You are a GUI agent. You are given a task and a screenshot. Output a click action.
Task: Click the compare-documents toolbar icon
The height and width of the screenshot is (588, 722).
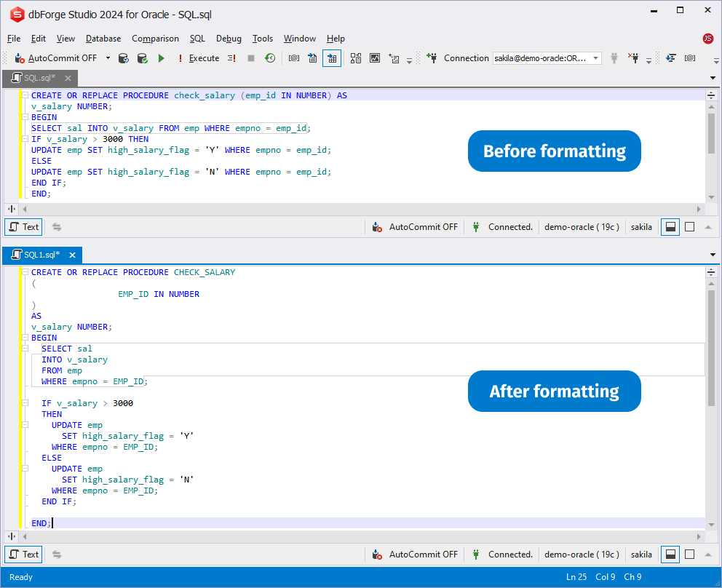pos(355,58)
